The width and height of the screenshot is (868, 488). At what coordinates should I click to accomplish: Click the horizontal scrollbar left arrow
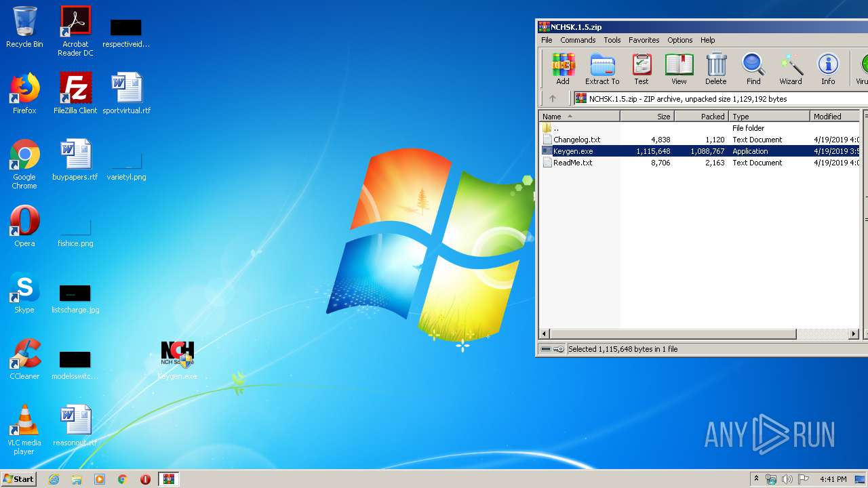[x=544, y=334]
